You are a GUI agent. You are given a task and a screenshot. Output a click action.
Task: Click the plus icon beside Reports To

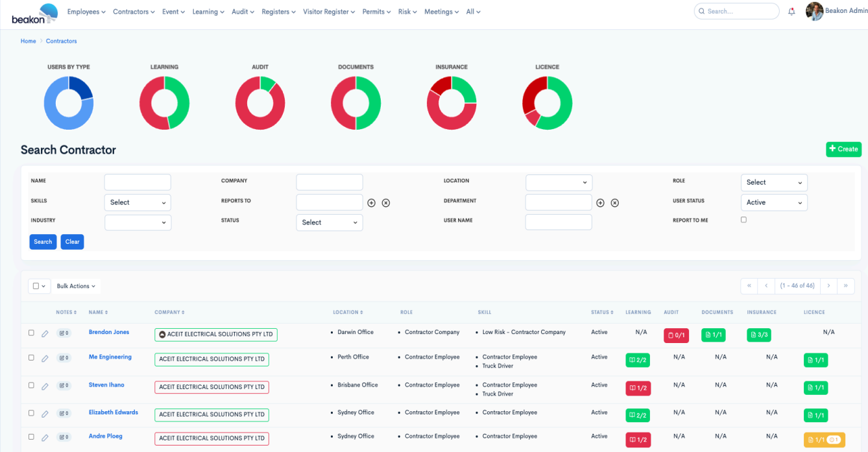point(372,203)
